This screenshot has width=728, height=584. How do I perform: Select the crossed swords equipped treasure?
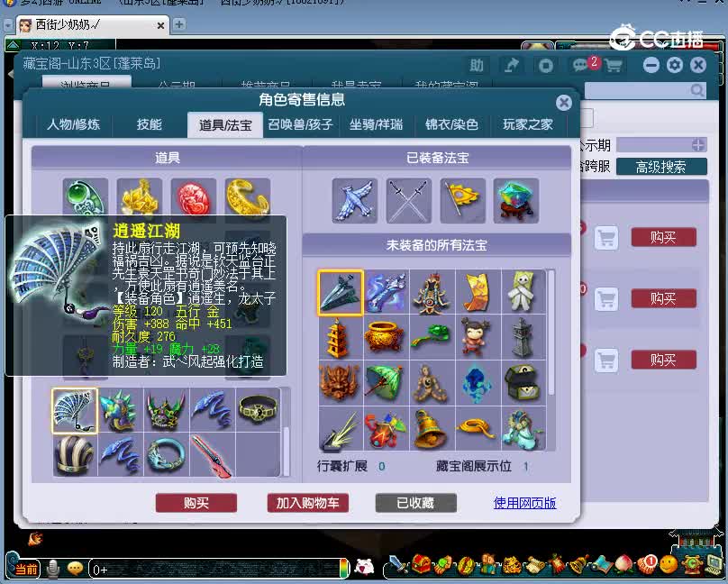408,201
